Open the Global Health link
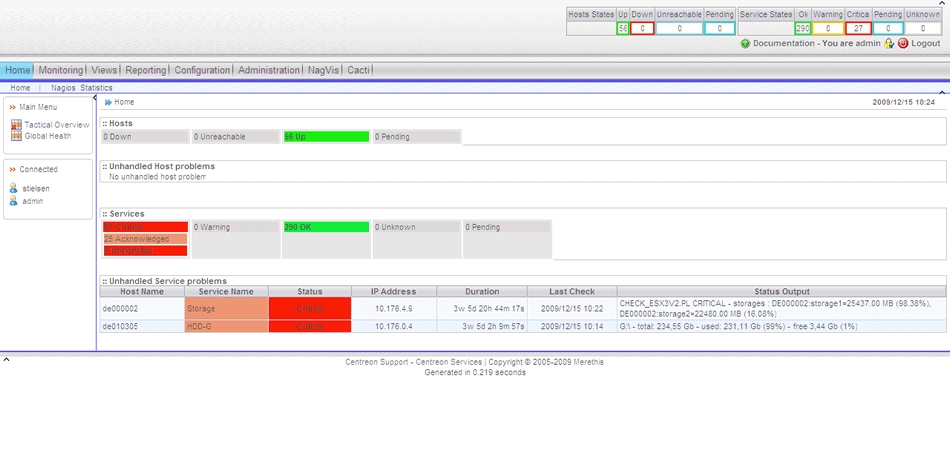This screenshot has width=950, height=459. coord(48,136)
